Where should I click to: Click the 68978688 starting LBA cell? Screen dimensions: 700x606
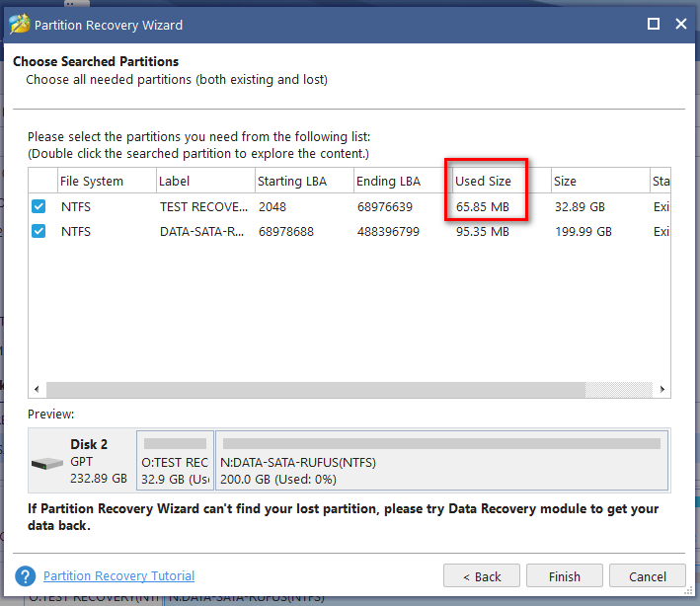[x=286, y=231]
